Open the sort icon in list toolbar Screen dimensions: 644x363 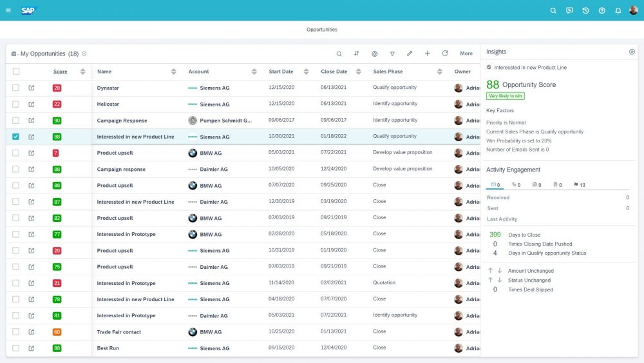pyautogui.click(x=357, y=54)
